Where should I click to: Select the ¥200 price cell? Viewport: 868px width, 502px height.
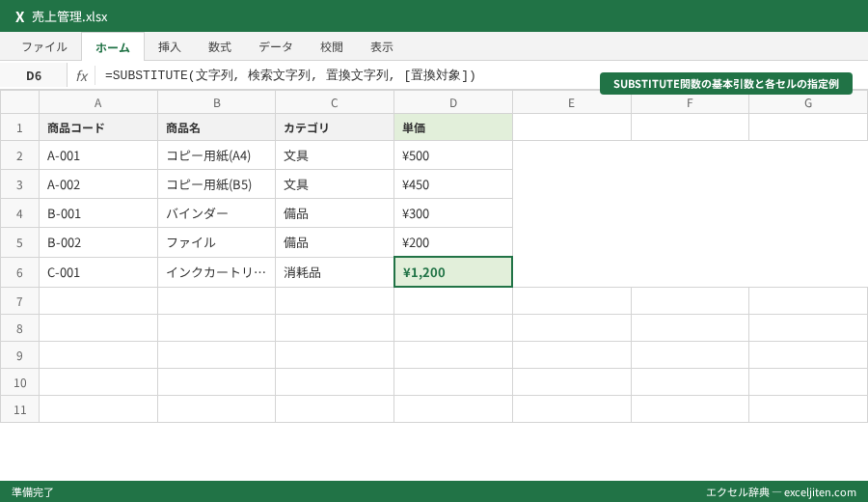pyautogui.click(x=453, y=242)
